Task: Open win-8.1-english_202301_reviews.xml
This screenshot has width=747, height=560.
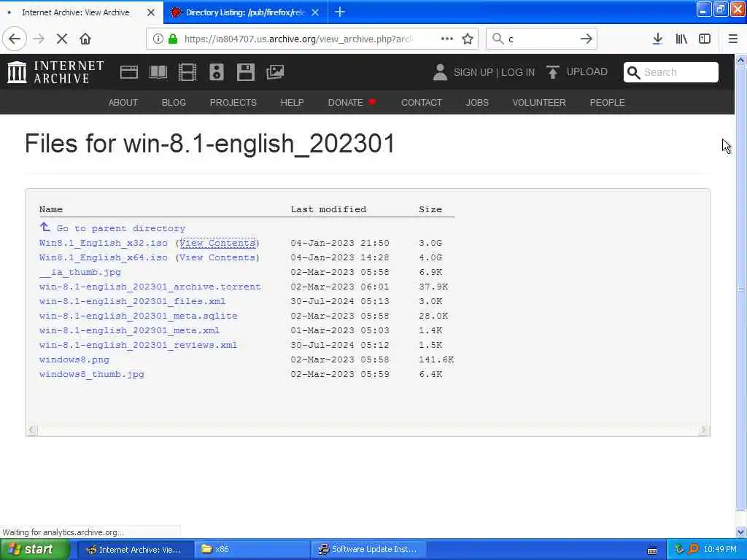Action: point(138,345)
